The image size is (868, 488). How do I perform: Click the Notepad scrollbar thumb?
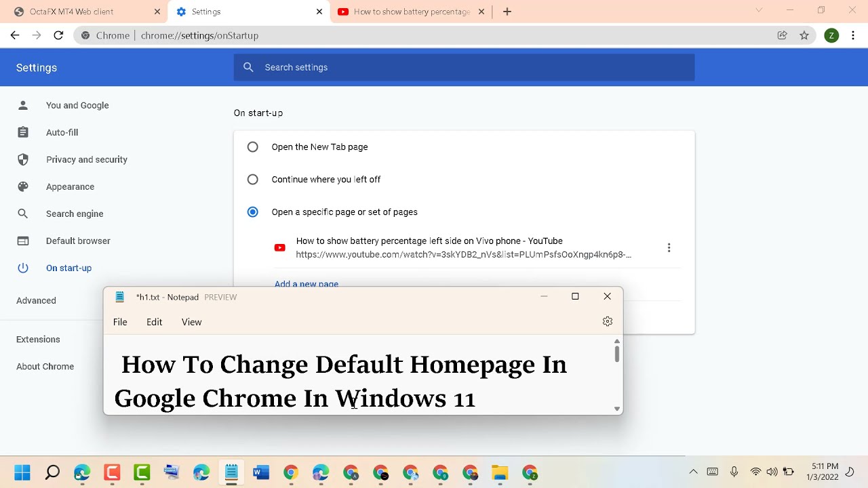(617, 354)
